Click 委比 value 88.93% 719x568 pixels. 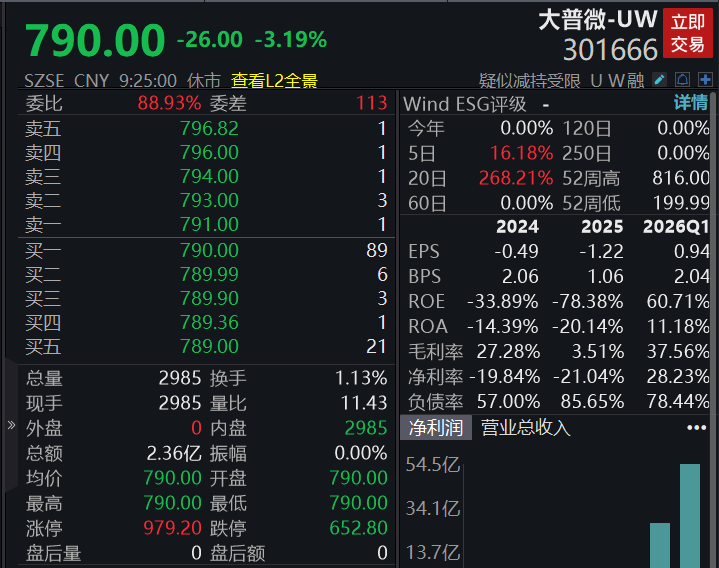coord(169,103)
